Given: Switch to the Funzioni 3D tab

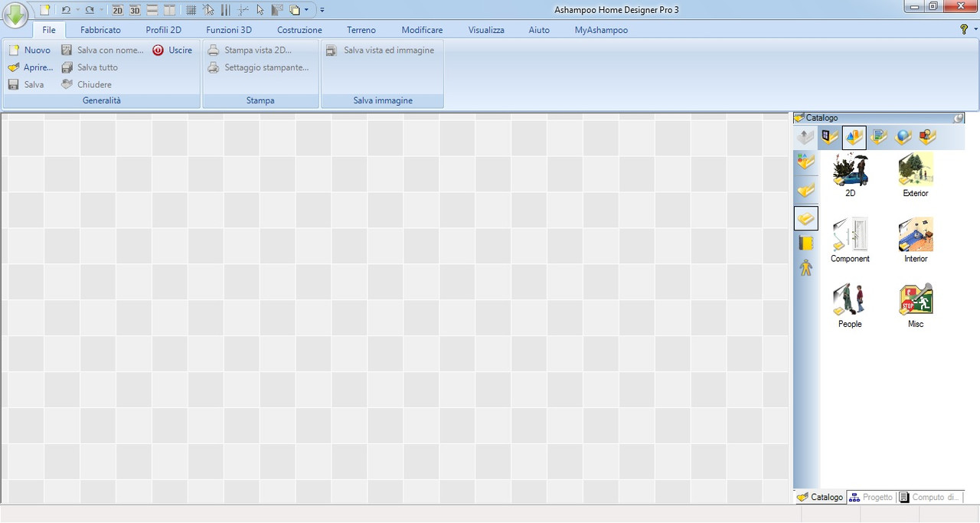Looking at the screenshot, I should click(229, 30).
